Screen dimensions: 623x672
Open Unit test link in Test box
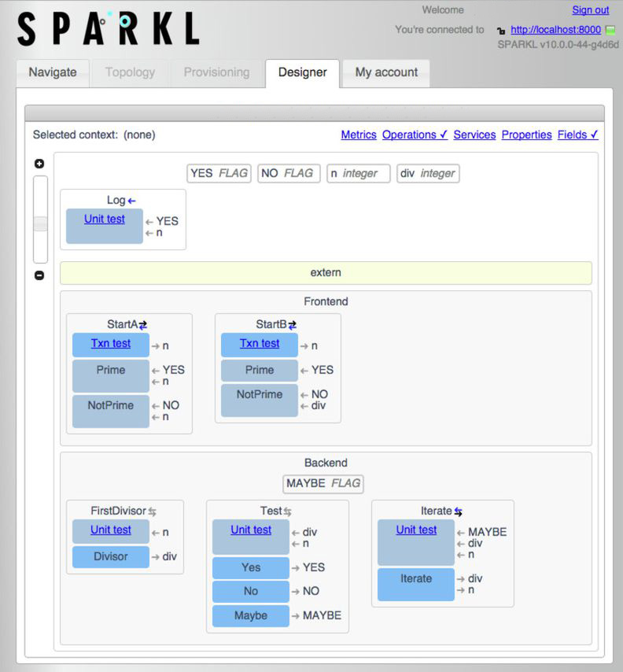pos(251,530)
